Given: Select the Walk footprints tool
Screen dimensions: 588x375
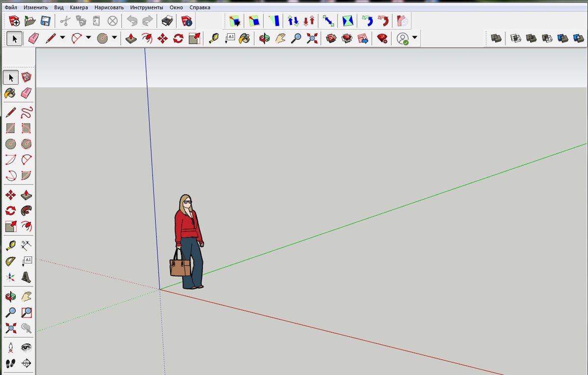Looking at the screenshot, I should pos(10,363).
